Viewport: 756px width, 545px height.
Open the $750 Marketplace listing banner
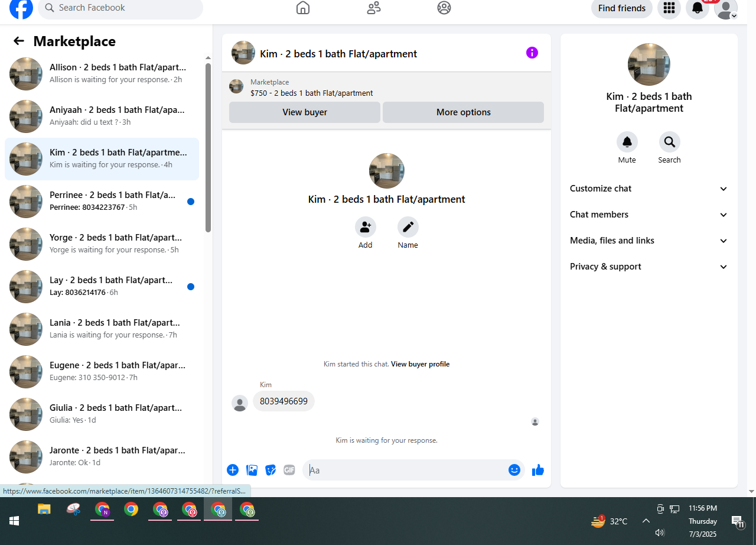tap(386, 87)
